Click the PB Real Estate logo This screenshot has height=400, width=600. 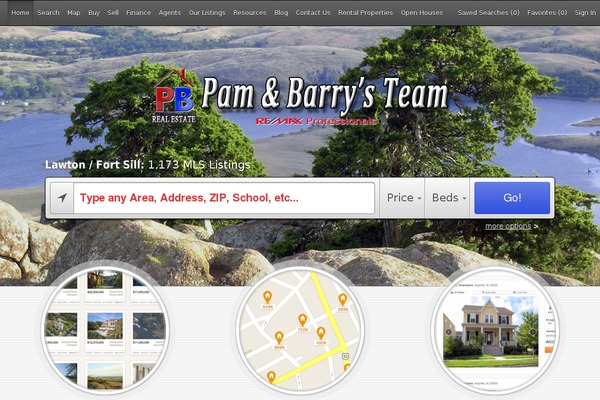(174, 96)
